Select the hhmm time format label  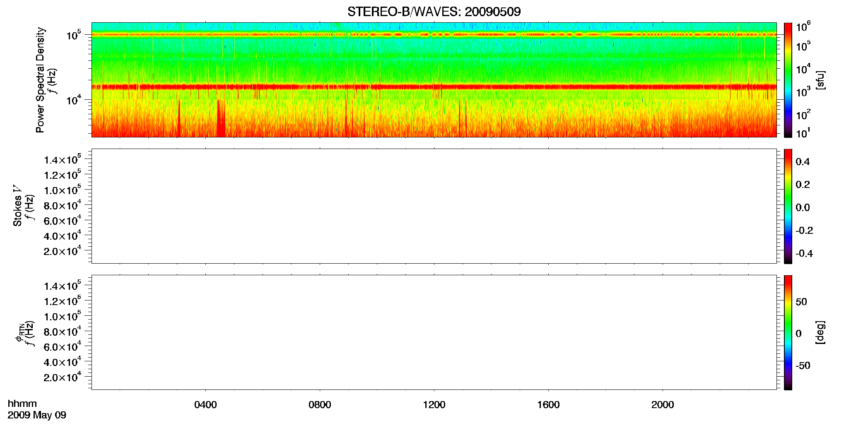point(22,404)
